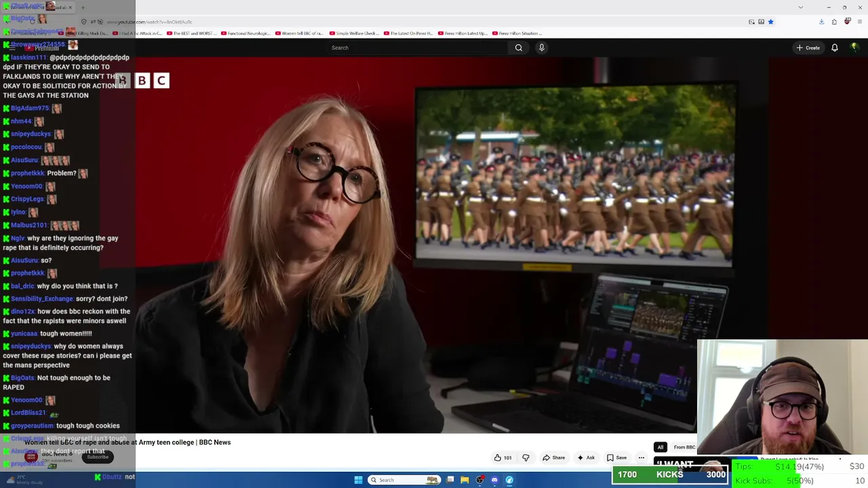Open File Explorer from the taskbar
The width and height of the screenshot is (868, 488).
465,480
